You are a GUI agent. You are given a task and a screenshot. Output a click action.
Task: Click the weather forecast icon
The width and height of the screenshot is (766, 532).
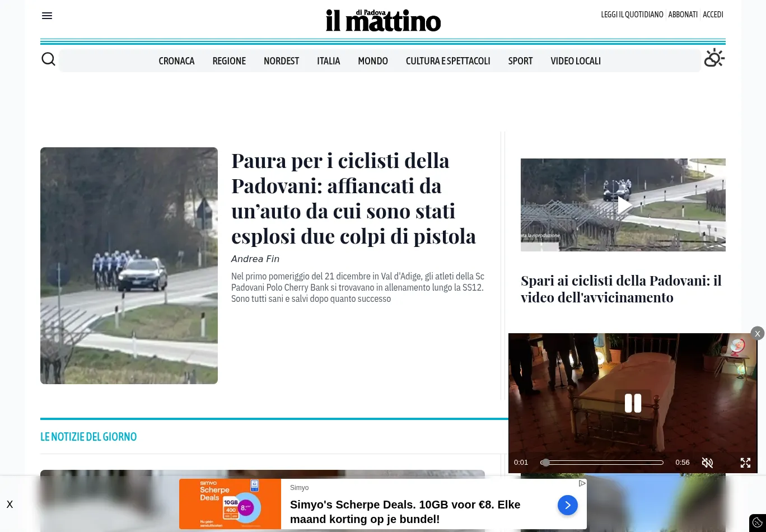714,58
